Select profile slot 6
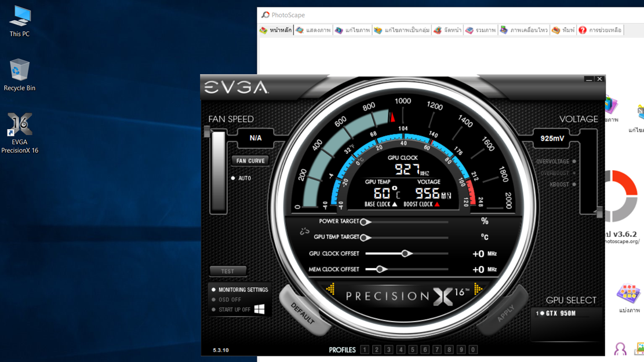 [x=425, y=350]
